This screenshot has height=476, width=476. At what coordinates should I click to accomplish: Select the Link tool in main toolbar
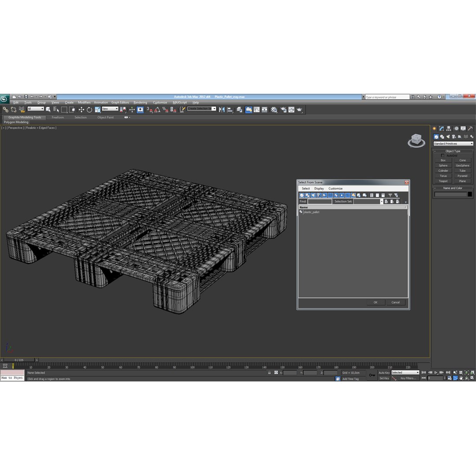coord(5,110)
